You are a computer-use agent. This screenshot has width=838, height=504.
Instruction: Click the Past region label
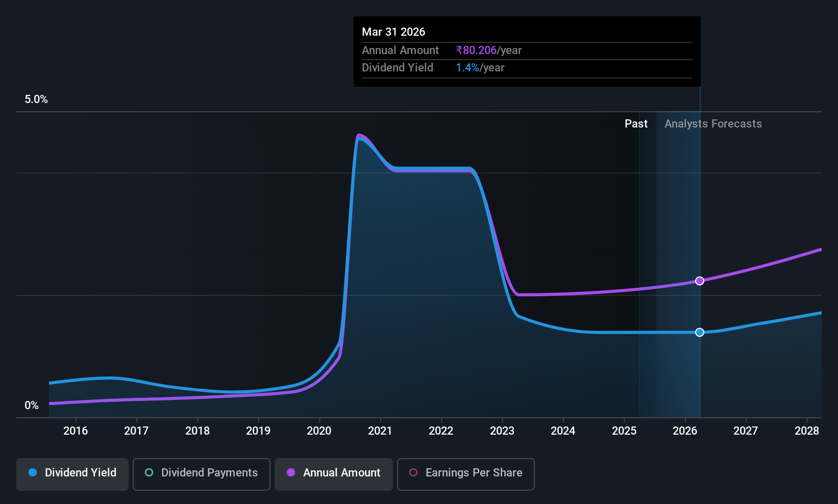(x=636, y=124)
